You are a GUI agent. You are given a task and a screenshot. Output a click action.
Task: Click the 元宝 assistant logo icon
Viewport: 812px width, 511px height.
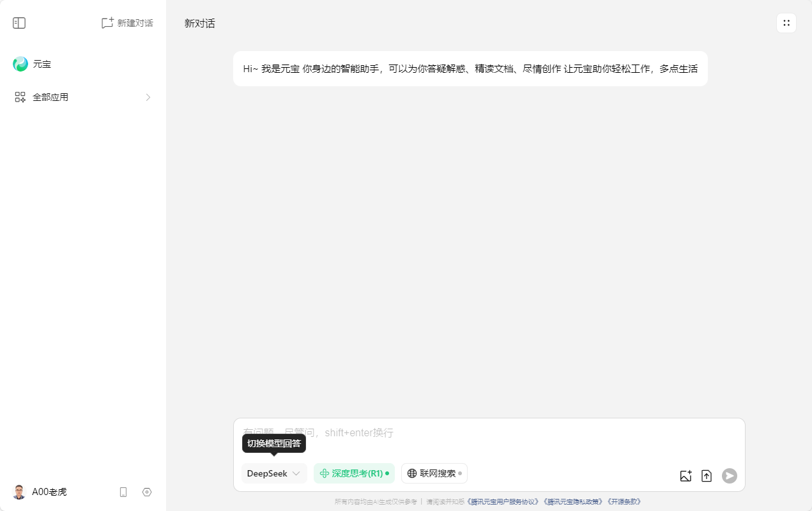pos(20,64)
